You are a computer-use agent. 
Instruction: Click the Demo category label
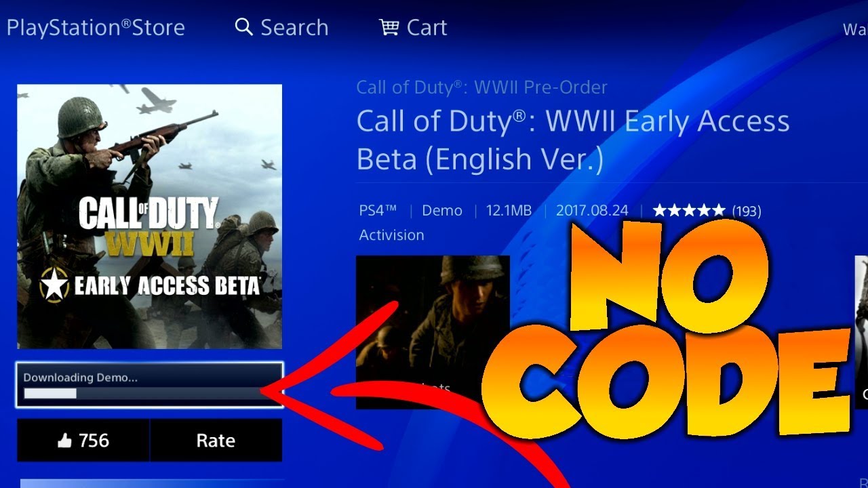[x=442, y=211]
